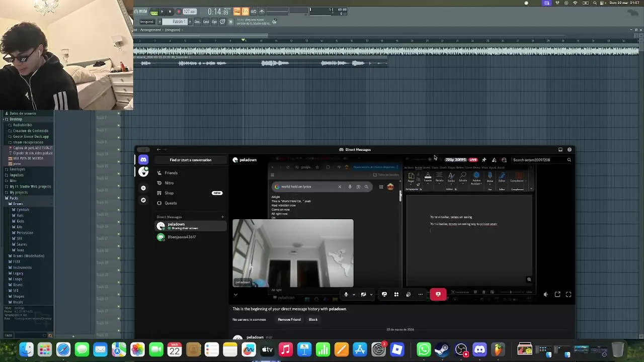Toggle the second orange countdown icon
The height and width of the screenshot is (362, 644).
click(245, 11)
